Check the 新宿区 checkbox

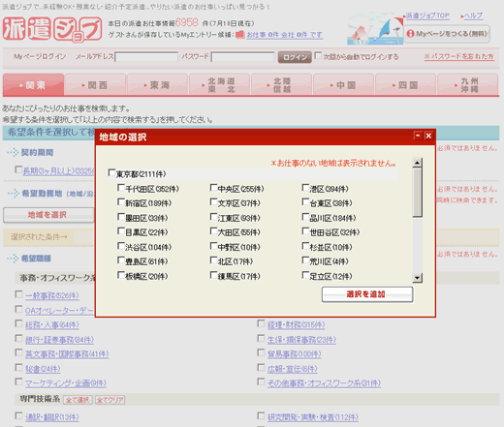(121, 202)
